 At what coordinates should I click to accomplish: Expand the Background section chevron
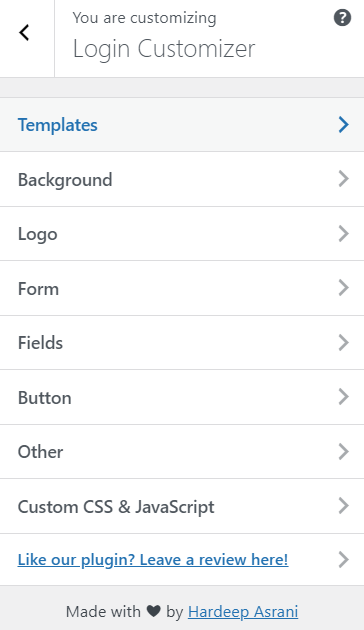click(x=344, y=179)
